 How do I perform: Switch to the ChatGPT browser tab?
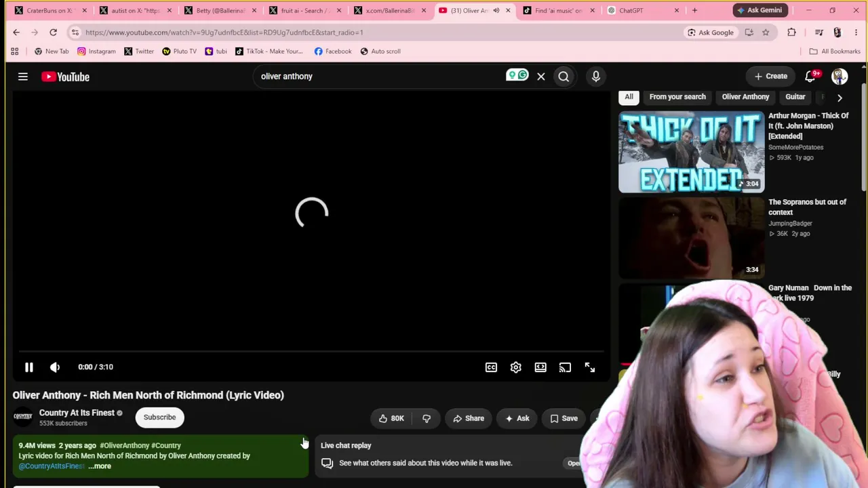point(643,10)
